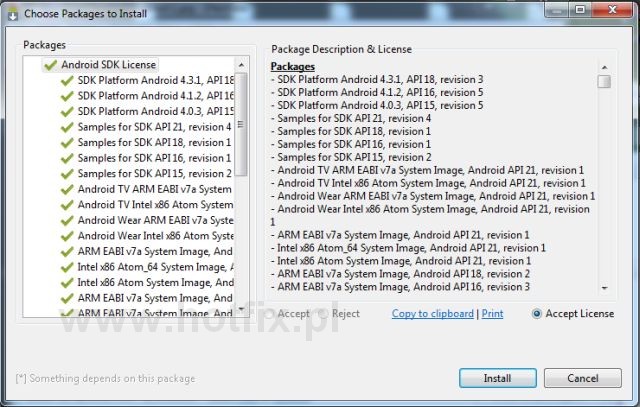
Task: Select Android Wear ARM EABI v7a row in list
Action: click(156, 220)
